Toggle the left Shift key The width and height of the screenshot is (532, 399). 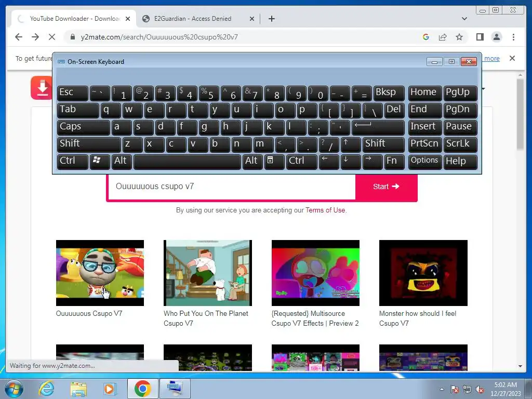[89, 144]
